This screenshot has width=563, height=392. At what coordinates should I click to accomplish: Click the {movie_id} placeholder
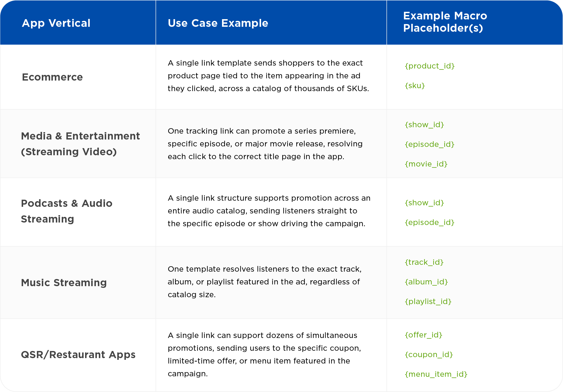[x=426, y=164]
